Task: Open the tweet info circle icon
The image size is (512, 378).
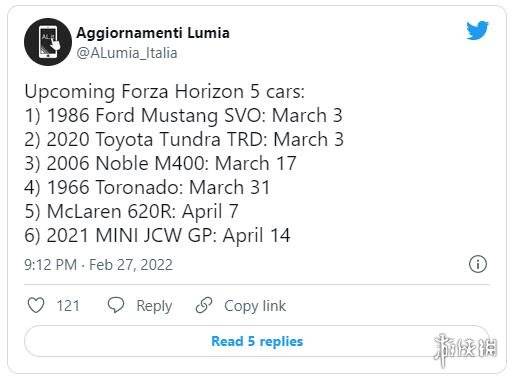Action: click(478, 264)
